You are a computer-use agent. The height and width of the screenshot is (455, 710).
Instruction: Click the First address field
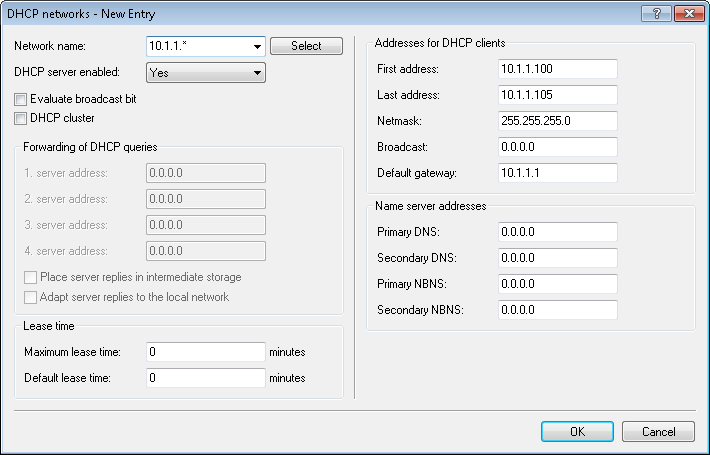[x=557, y=68]
